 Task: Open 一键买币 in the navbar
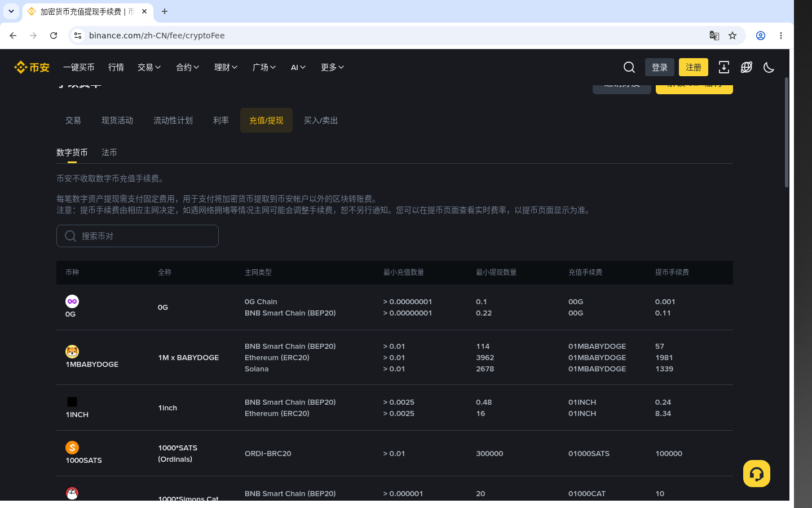79,67
